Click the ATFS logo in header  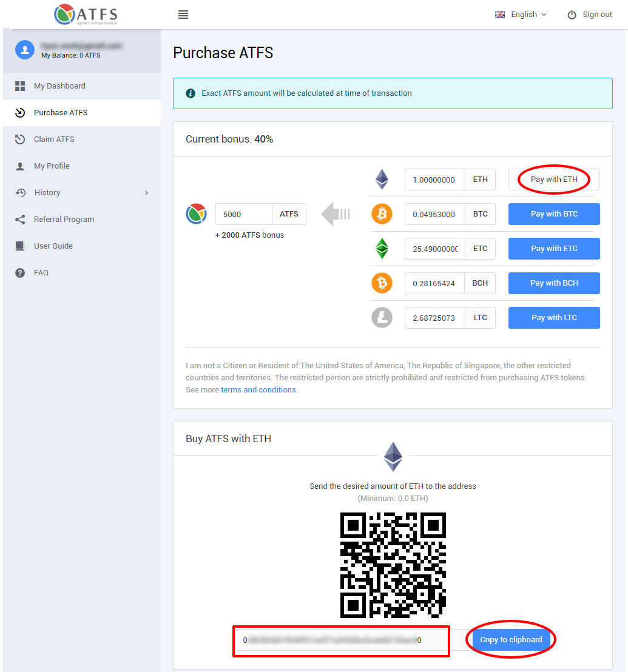[x=86, y=15]
